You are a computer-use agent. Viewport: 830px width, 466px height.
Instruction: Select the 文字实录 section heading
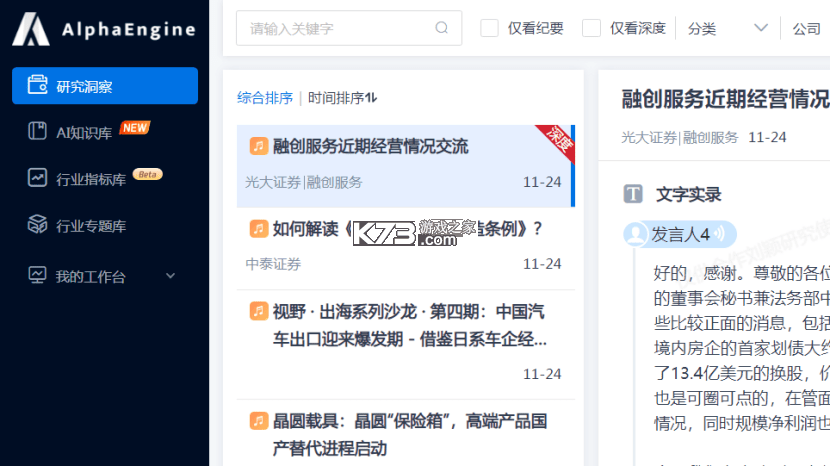(688, 195)
